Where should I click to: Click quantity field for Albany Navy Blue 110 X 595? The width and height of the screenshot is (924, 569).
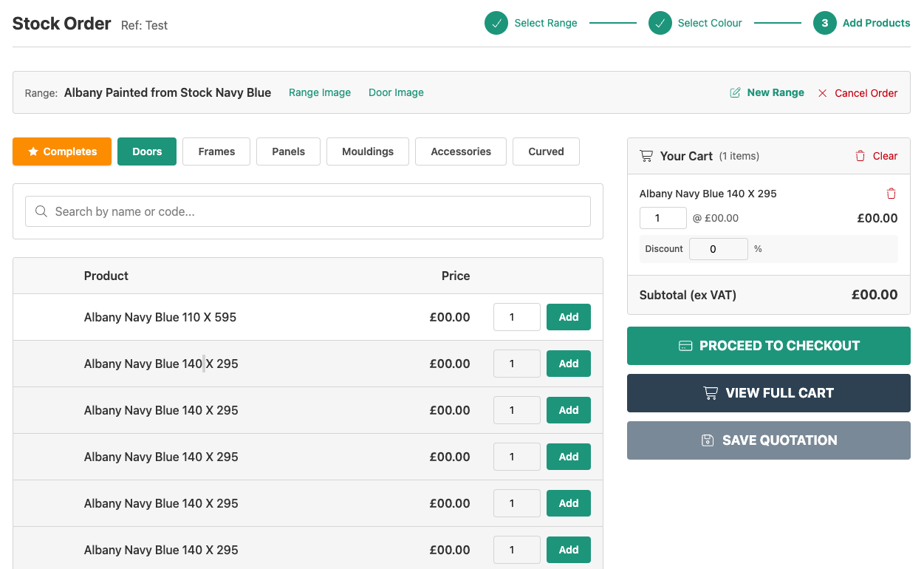point(517,317)
